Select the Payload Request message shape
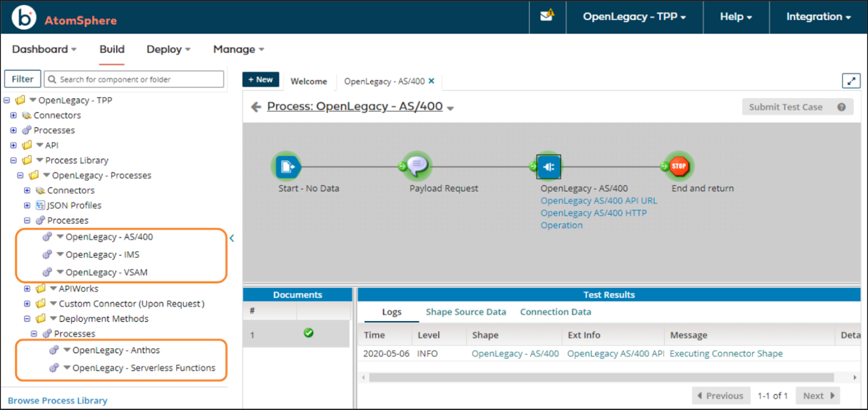Screen dimensions: 868x410 pos(417,166)
